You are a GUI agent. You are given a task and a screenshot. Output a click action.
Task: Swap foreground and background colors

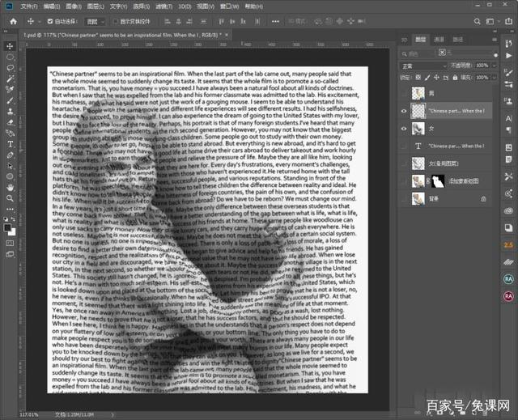(14, 219)
